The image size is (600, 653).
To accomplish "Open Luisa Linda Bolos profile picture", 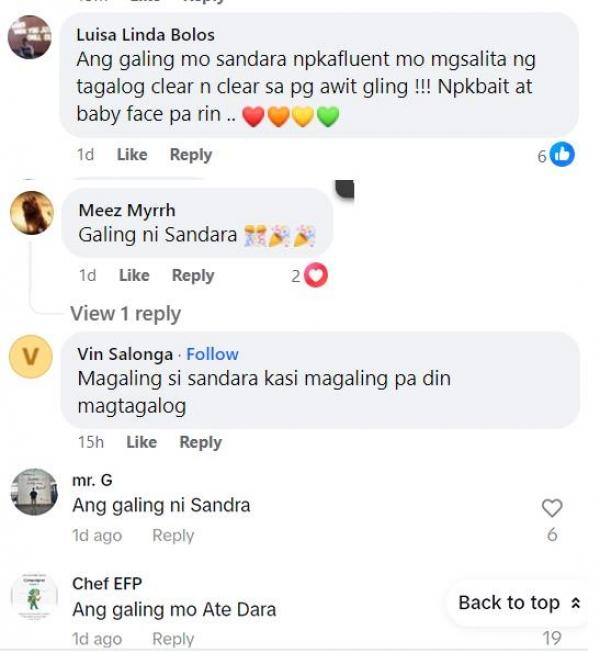I will [x=30, y=37].
